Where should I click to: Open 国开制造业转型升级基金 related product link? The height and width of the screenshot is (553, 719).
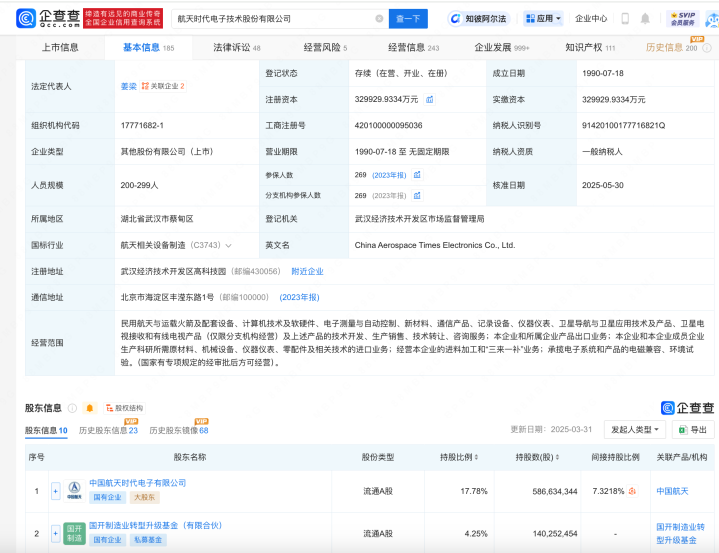(x=680, y=533)
